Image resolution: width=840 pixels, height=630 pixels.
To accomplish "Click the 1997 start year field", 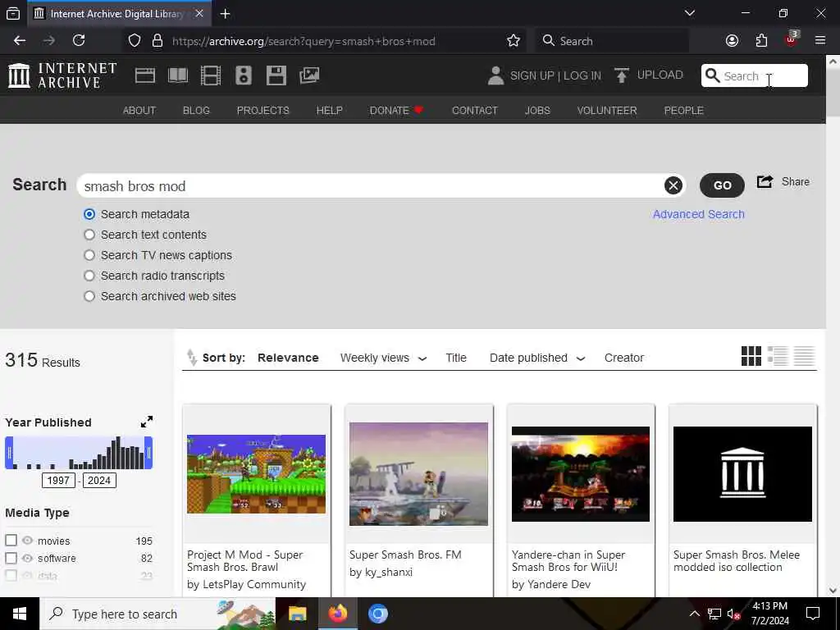I will click(58, 480).
